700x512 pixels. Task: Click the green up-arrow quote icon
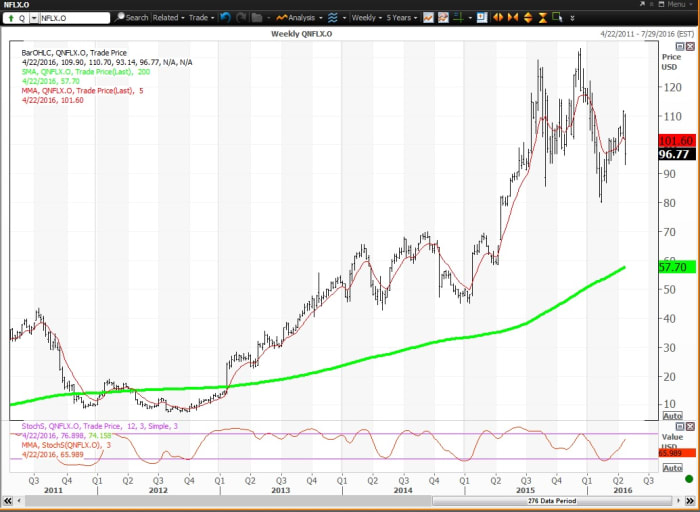coord(11,18)
